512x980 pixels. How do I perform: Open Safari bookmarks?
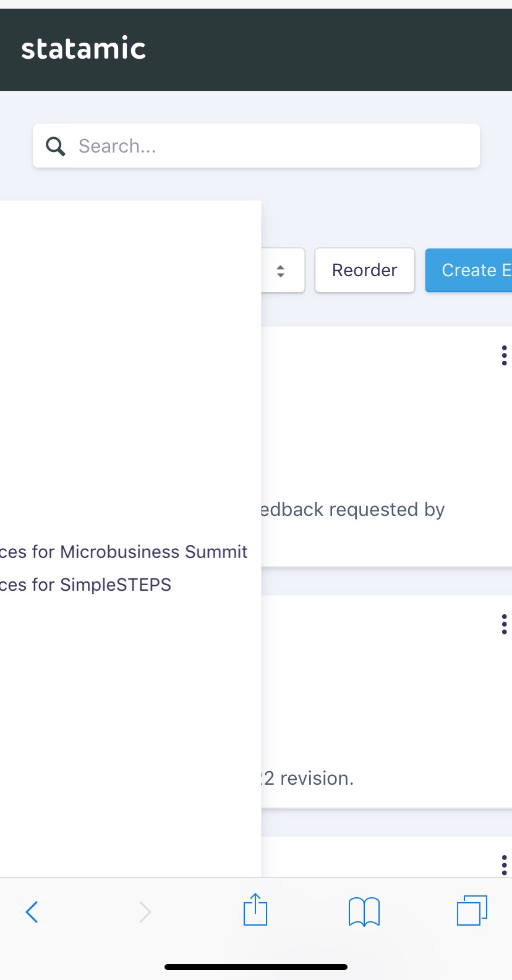click(364, 910)
